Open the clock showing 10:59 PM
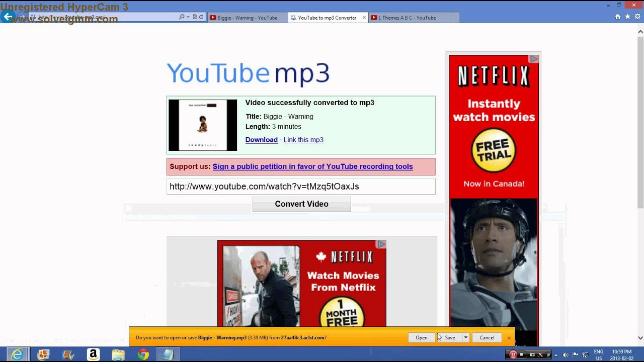This screenshot has width=644, height=362. [x=622, y=355]
